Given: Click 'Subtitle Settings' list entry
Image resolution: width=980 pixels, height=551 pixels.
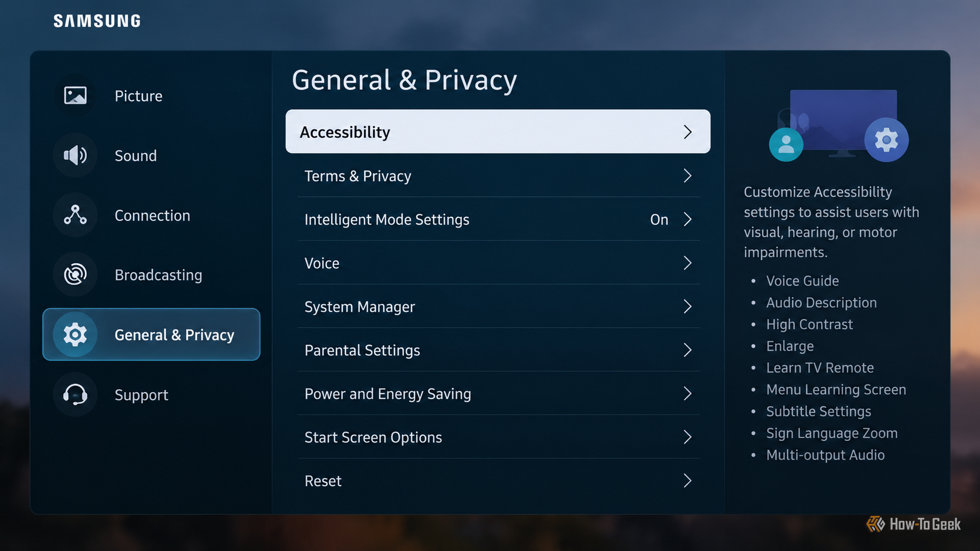Looking at the screenshot, I should coord(818,411).
